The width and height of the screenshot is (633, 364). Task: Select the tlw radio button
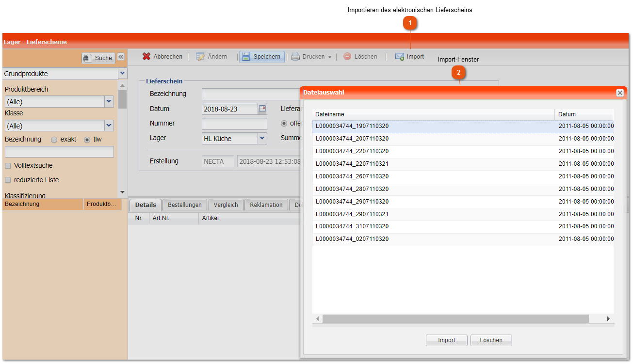tap(87, 140)
